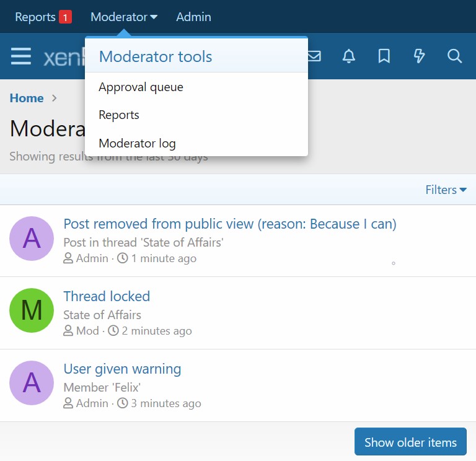Open the hamburger navigation menu

tap(21, 57)
